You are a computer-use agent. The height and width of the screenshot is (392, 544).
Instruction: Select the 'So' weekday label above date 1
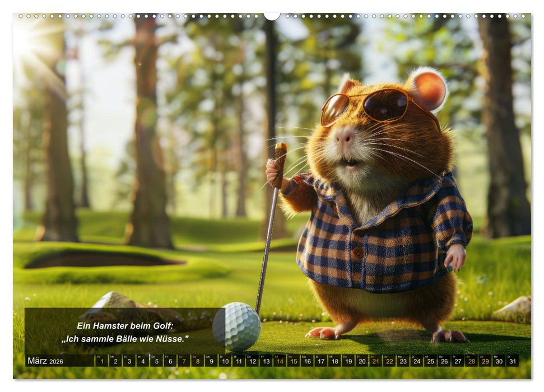[x=99, y=355]
